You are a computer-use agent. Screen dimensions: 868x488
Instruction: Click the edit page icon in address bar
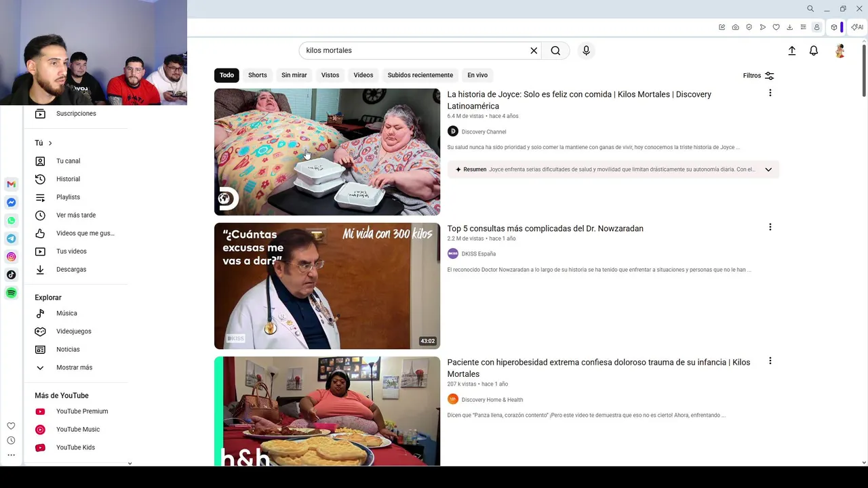coord(722,27)
